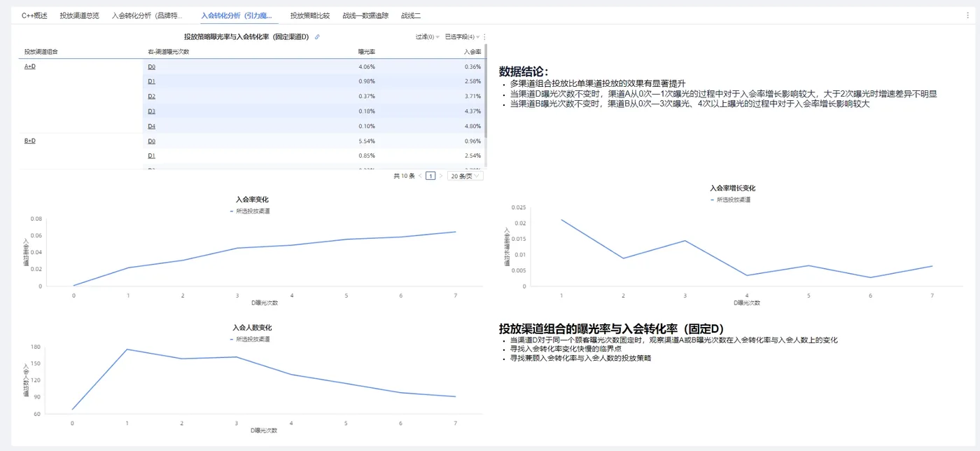Select page 1 in table pagination
This screenshot has width=980, height=451.
click(x=431, y=176)
